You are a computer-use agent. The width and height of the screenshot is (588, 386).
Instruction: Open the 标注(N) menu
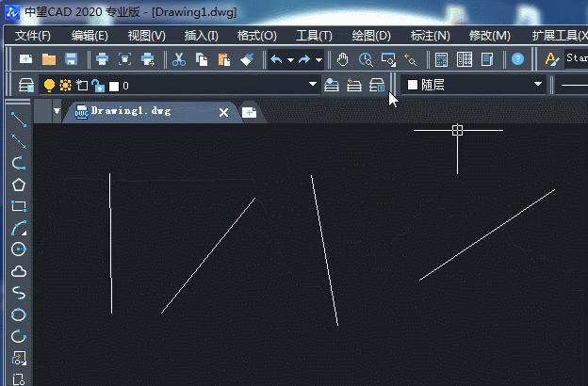click(x=430, y=36)
